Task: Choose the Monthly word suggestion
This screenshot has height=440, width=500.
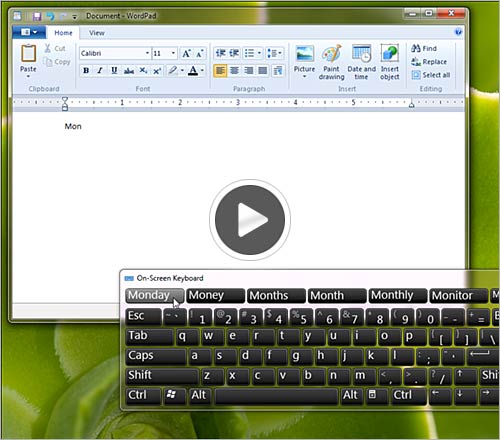Action: (x=398, y=296)
